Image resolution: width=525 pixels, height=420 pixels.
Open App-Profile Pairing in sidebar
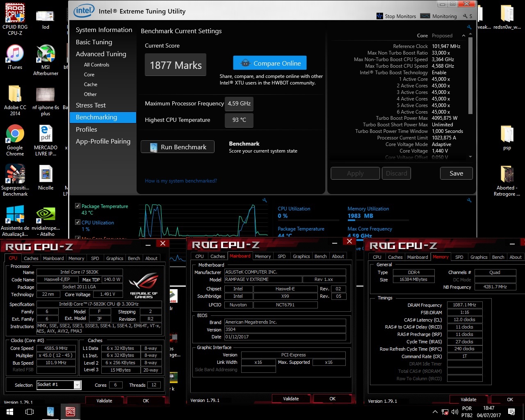pos(103,141)
